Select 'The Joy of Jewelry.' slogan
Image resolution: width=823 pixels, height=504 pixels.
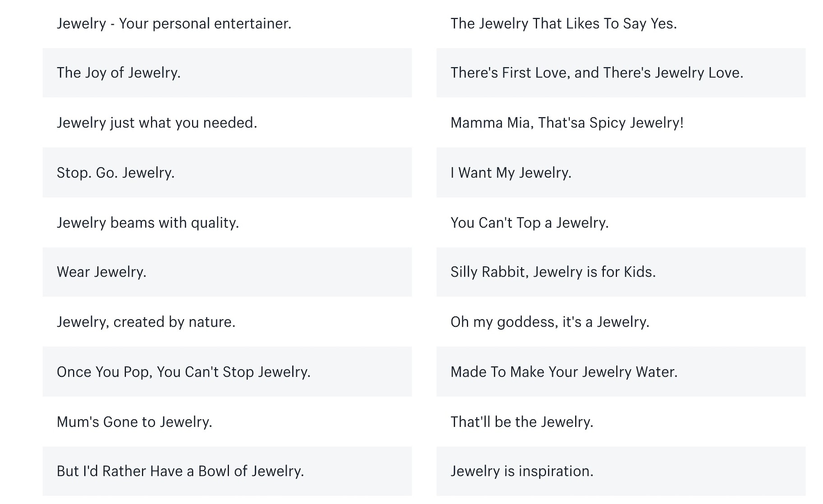119,73
